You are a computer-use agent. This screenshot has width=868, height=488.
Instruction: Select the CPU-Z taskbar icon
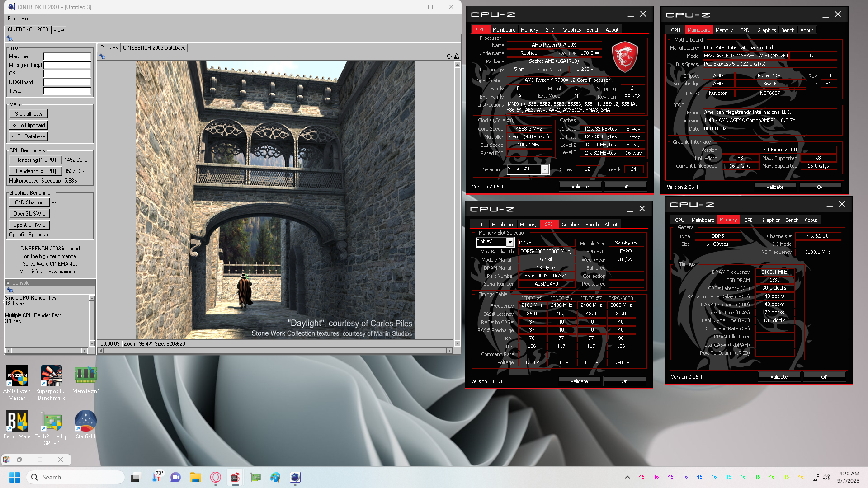point(235,477)
